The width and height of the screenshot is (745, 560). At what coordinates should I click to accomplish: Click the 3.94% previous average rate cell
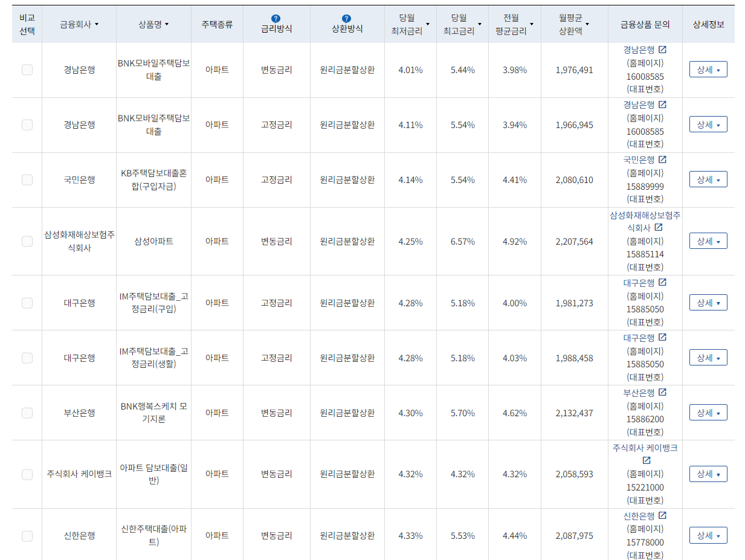pos(515,125)
